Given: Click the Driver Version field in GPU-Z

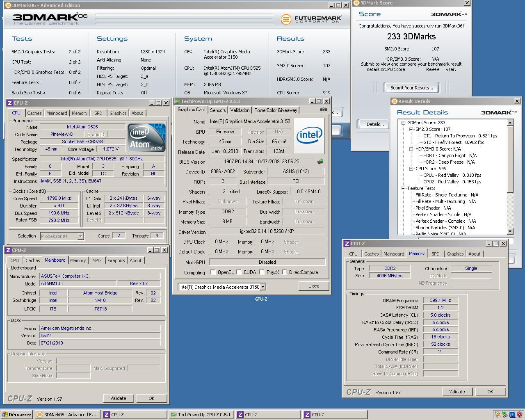Looking at the screenshot, I should click(267, 231).
